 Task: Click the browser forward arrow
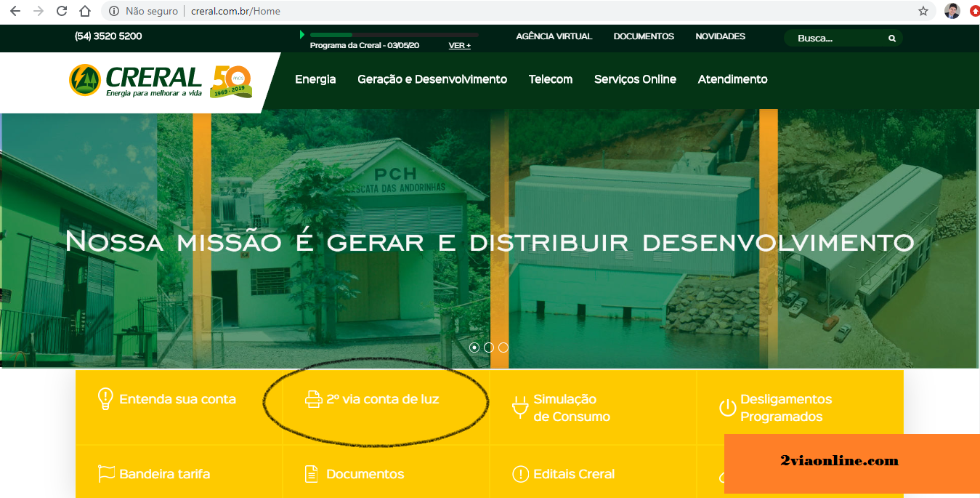pyautogui.click(x=39, y=11)
